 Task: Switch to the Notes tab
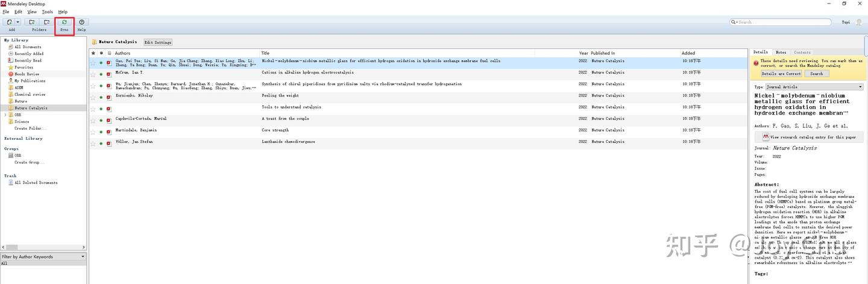tap(781, 52)
